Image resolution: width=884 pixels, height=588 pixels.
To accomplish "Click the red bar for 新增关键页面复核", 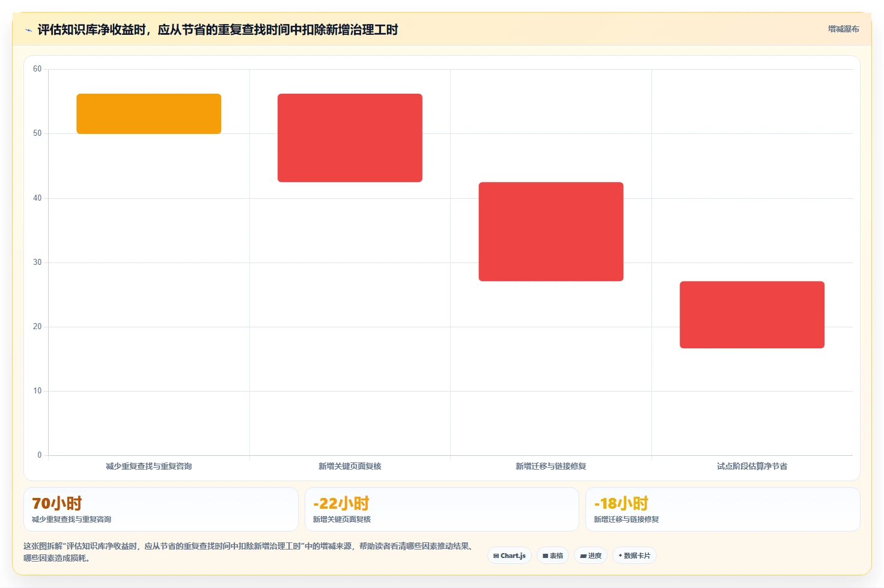I will pyautogui.click(x=350, y=138).
